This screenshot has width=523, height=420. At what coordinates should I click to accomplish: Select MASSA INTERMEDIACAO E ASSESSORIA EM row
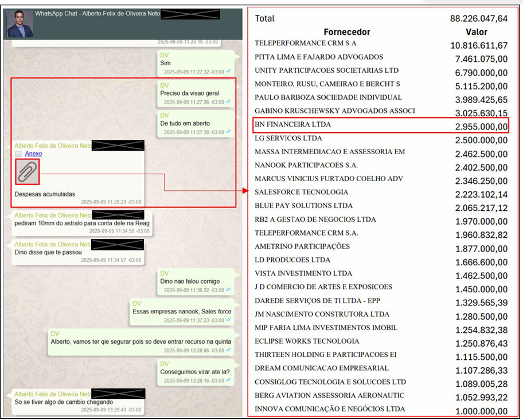(x=381, y=152)
